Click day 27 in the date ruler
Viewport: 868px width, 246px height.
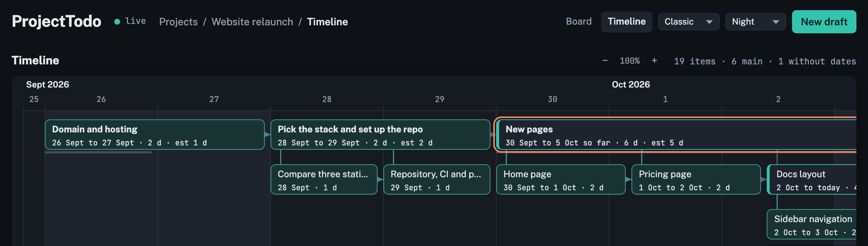coord(214,99)
